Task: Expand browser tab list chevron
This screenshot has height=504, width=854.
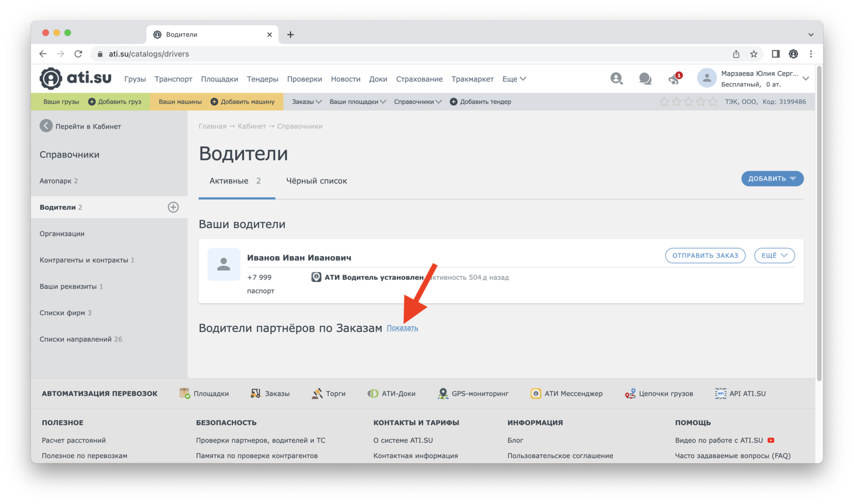Action: coord(811,35)
